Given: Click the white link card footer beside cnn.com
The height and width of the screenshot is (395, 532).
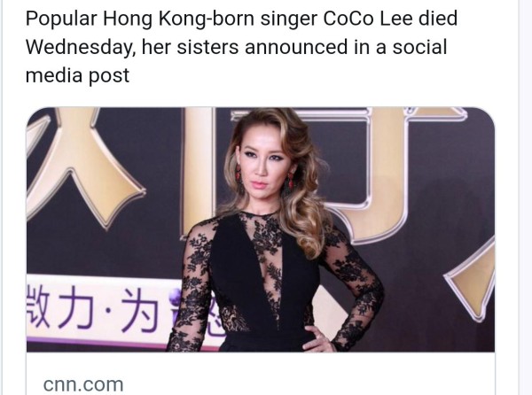Looking at the screenshot, I should pyautogui.click(x=260, y=374).
